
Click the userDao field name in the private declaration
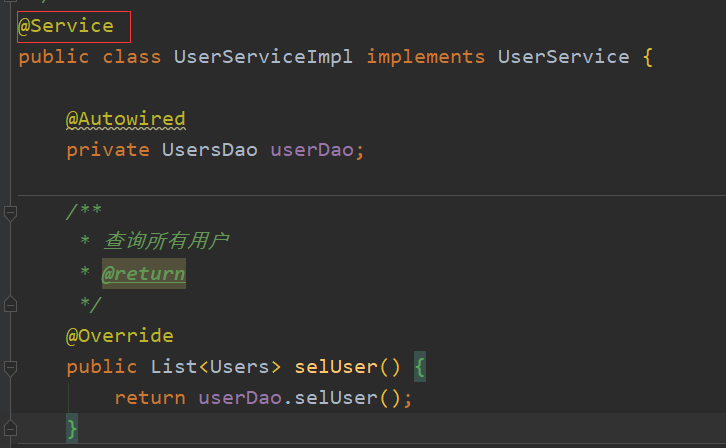coord(312,150)
